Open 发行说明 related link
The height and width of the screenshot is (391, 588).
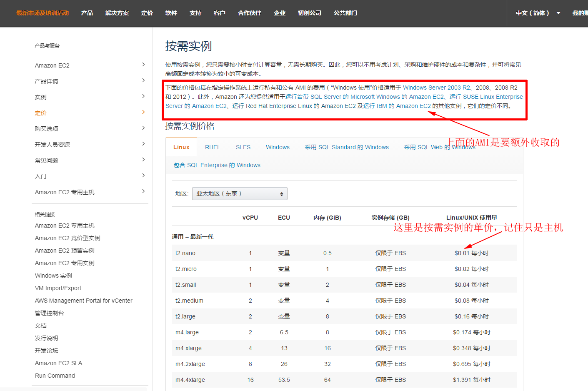(x=46, y=338)
